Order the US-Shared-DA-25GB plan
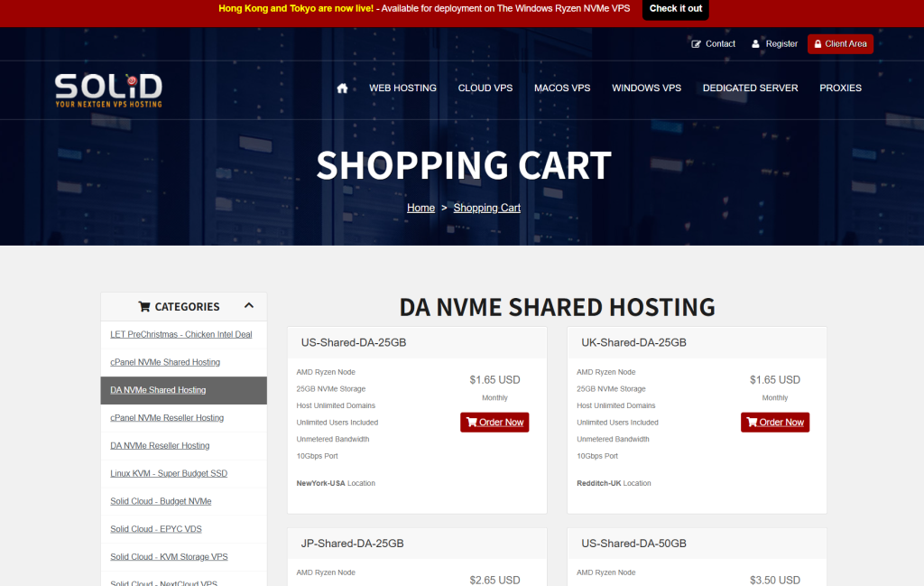 click(x=494, y=423)
